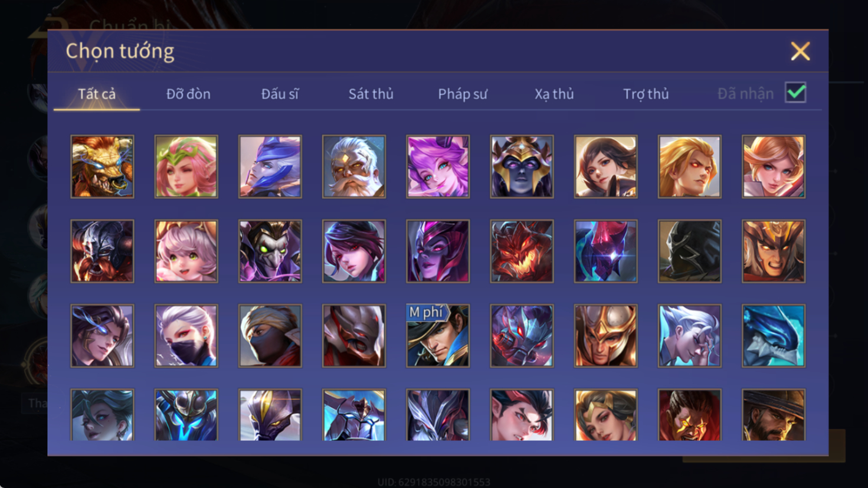Image resolution: width=868 pixels, height=488 pixels.
Task: Select the golden horned beast hero portrait
Action: (102, 166)
